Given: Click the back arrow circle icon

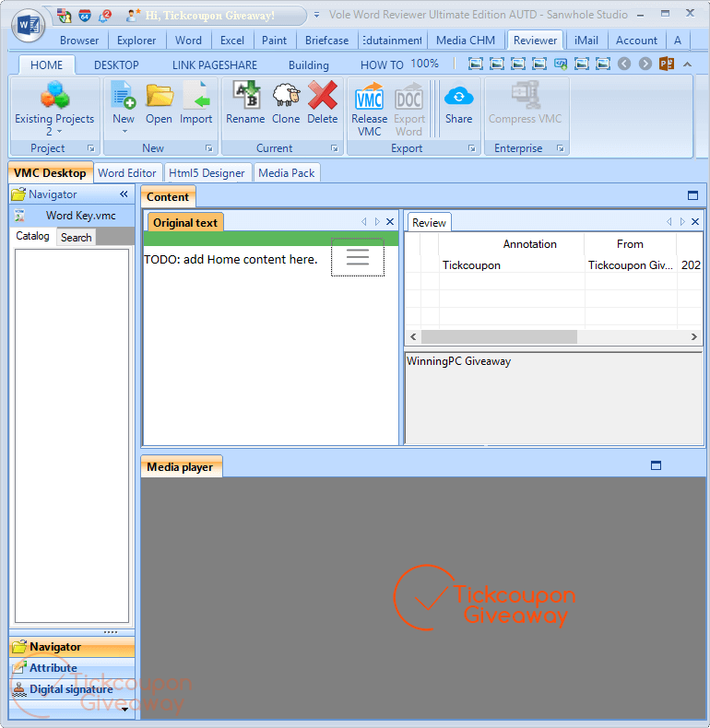Looking at the screenshot, I should click(x=624, y=64).
